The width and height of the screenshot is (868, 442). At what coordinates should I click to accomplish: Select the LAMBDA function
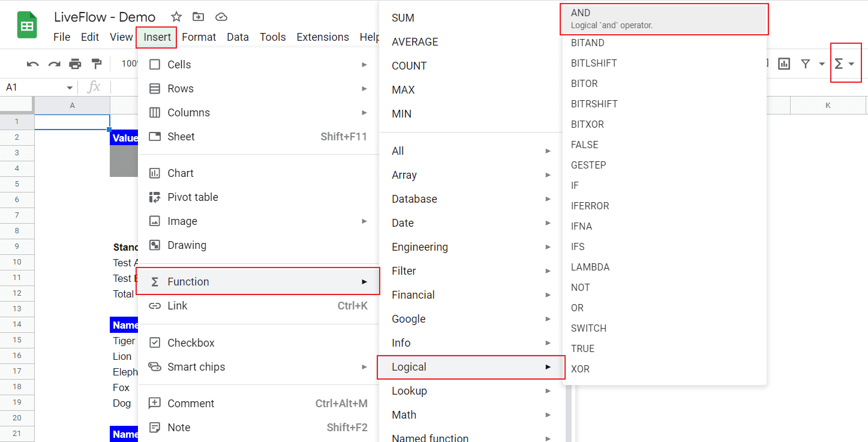click(665, 267)
